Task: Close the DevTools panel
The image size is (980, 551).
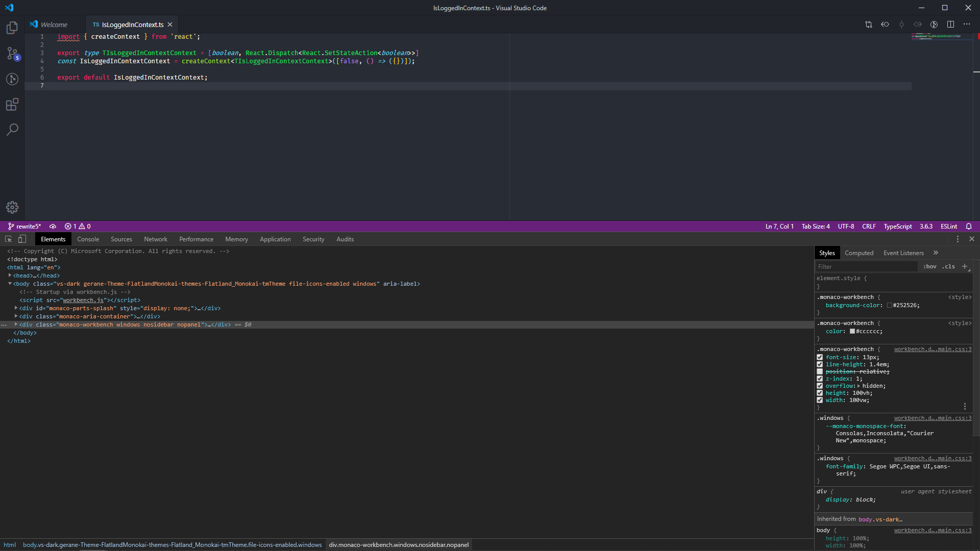Action: (972, 239)
